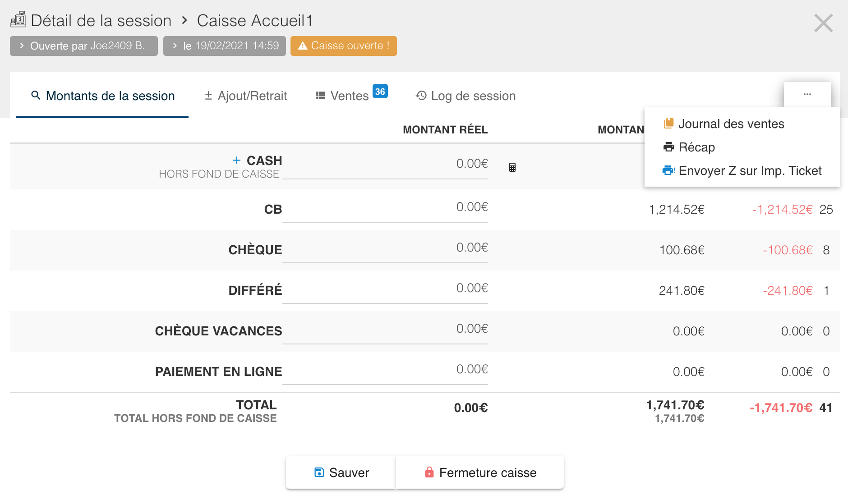Switch to the Ajout/Retrait tab
Viewport: 848px width, 504px height.
pos(246,96)
